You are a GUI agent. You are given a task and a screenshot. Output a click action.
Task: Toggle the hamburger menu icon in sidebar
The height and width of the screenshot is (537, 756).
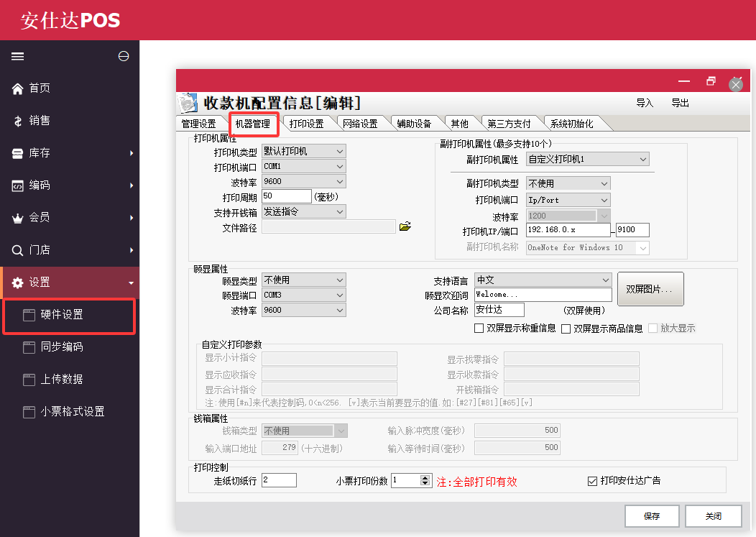coord(17,57)
